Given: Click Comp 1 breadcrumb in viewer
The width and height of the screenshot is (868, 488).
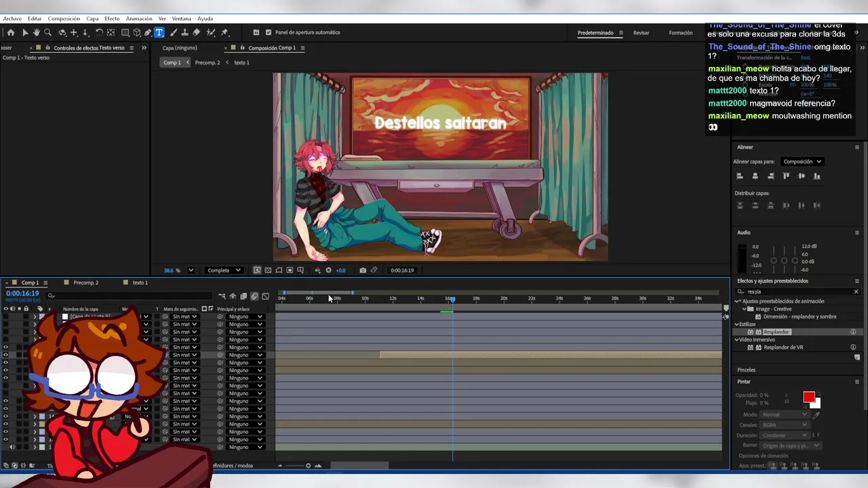Looking at the screenshot, I should (x=172, y=62).
